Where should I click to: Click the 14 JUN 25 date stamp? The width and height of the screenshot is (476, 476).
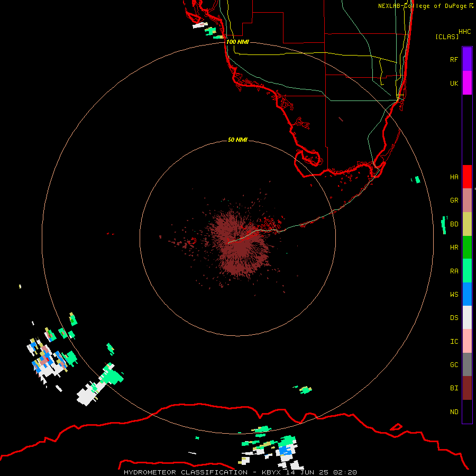click(x=307, y=472)
